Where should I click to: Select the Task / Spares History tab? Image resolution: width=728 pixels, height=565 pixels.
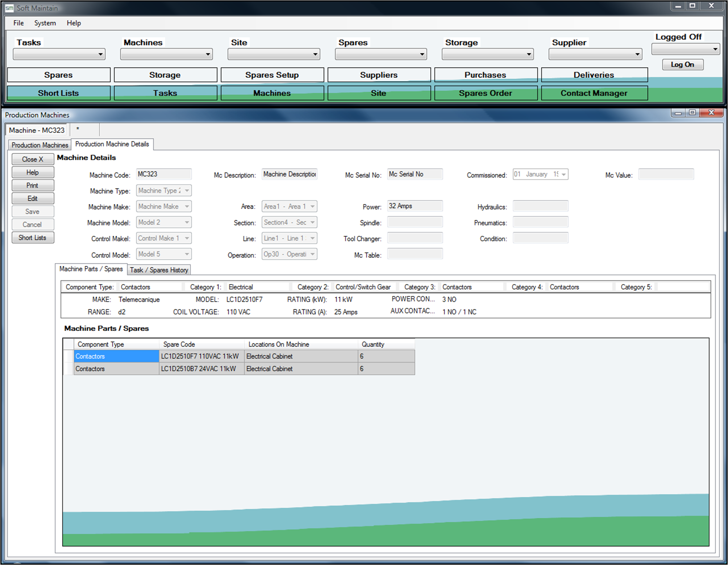pos(159,270)
